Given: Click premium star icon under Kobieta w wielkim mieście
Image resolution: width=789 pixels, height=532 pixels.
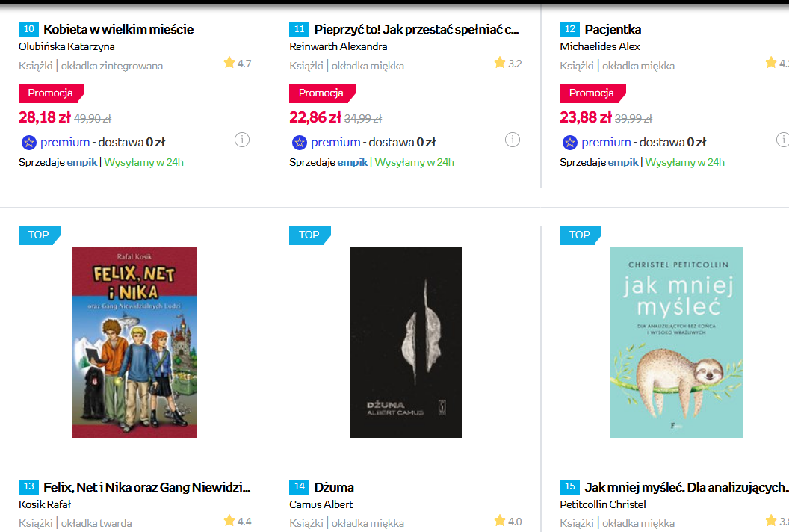Looking at the screenshot, I should click(28, 143).
